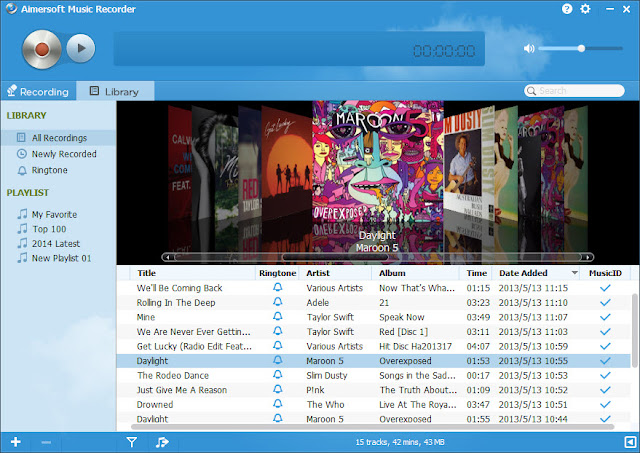Click the track list vertical scrollbar
The image size is (640, 453).
pos(635,330)
